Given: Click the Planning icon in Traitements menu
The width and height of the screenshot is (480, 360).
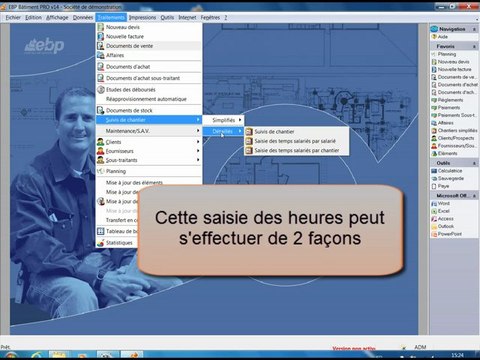Looking at the screenshot, I should click(x=101, y=171).
